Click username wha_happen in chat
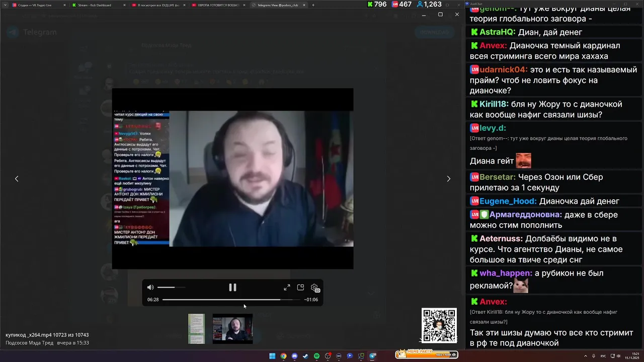 tap(506, 273)
